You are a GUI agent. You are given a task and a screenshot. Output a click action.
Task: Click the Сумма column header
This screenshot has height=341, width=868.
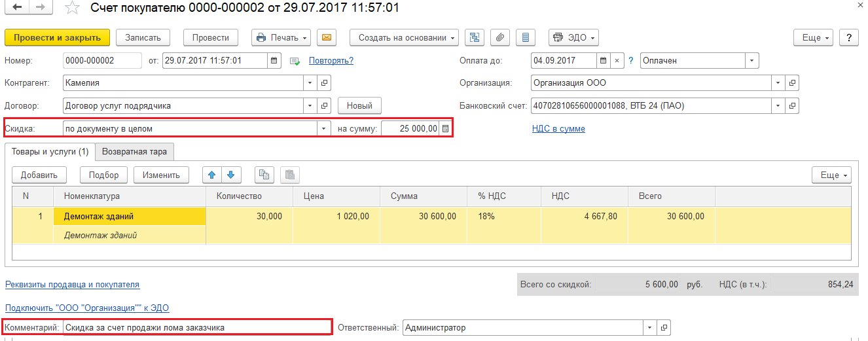[424, 196]
